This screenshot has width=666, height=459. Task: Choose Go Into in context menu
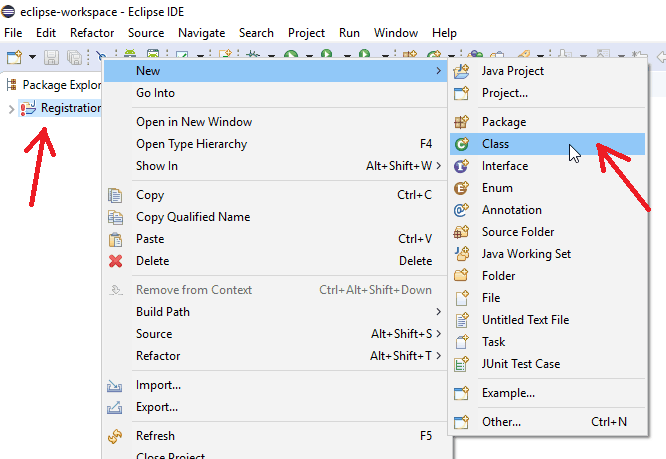[275, 93]
